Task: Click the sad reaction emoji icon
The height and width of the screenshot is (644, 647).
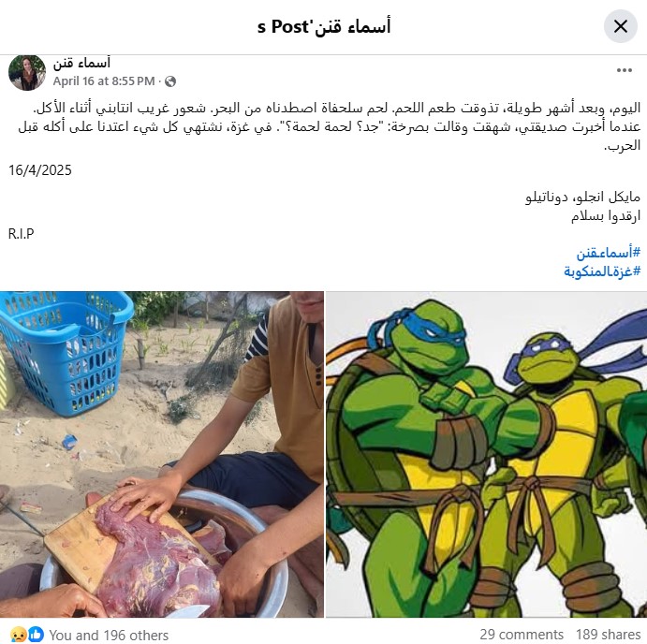Action: point(18,635)
